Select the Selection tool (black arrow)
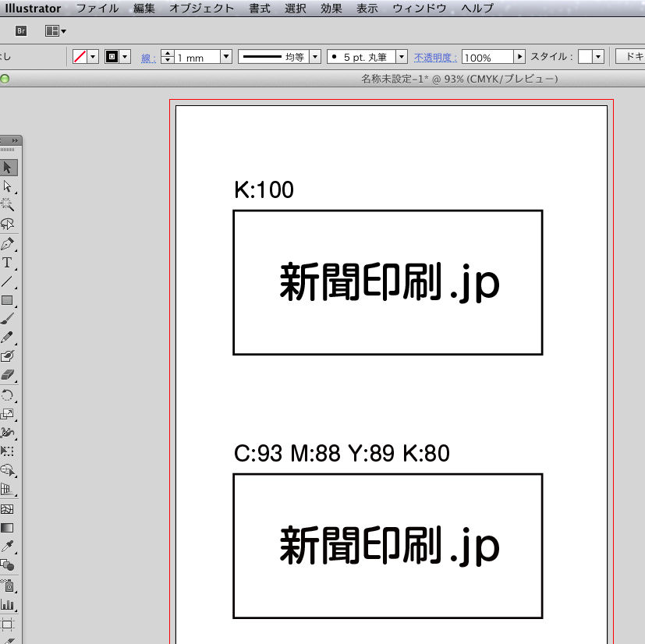 pyautogui.click(x=8, y=168)
